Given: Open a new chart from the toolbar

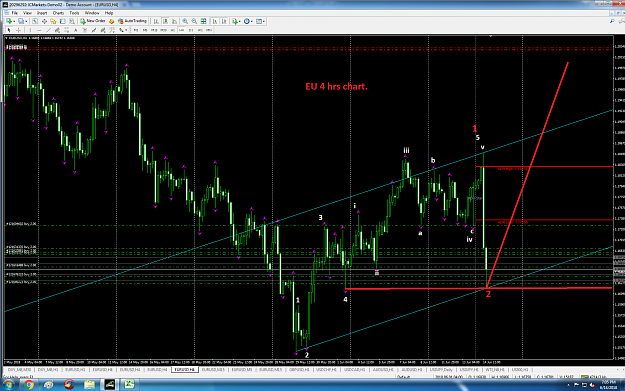Looking at the screenshot, I should click(9, 21).
